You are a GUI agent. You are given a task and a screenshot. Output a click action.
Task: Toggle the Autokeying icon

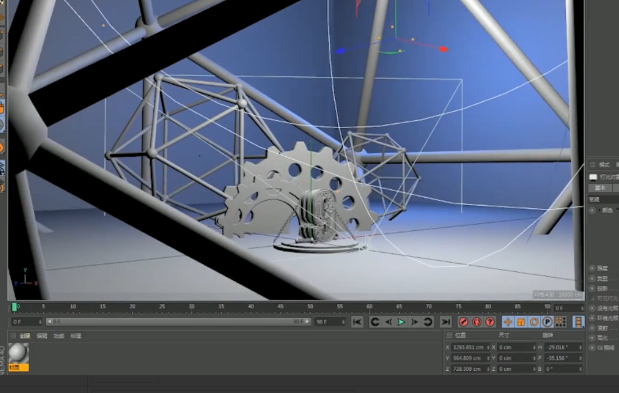[476, 322]
